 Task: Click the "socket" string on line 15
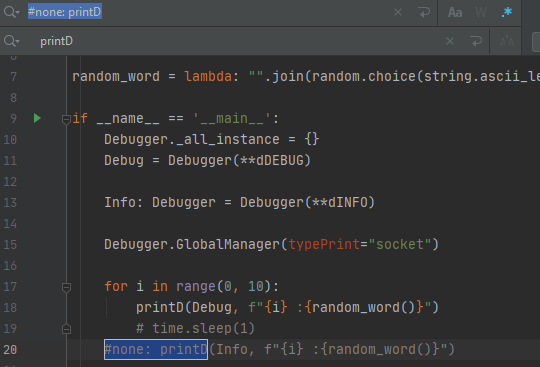pyautogui.click(x=399, y=244)
